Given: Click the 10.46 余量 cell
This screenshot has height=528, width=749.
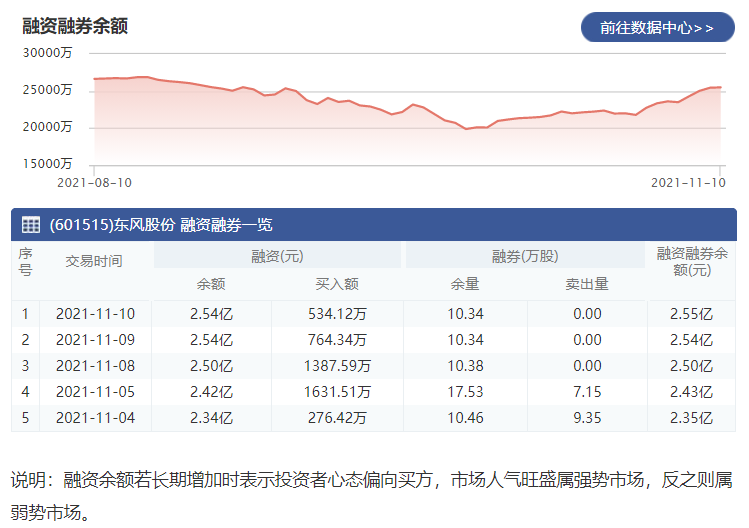Looking at the screenshot, I should pyautogui.click(x=465, y=418).
